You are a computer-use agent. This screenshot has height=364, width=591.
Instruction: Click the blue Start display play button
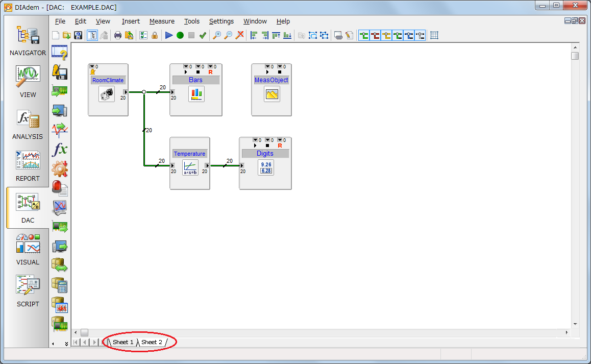(169, 35)
